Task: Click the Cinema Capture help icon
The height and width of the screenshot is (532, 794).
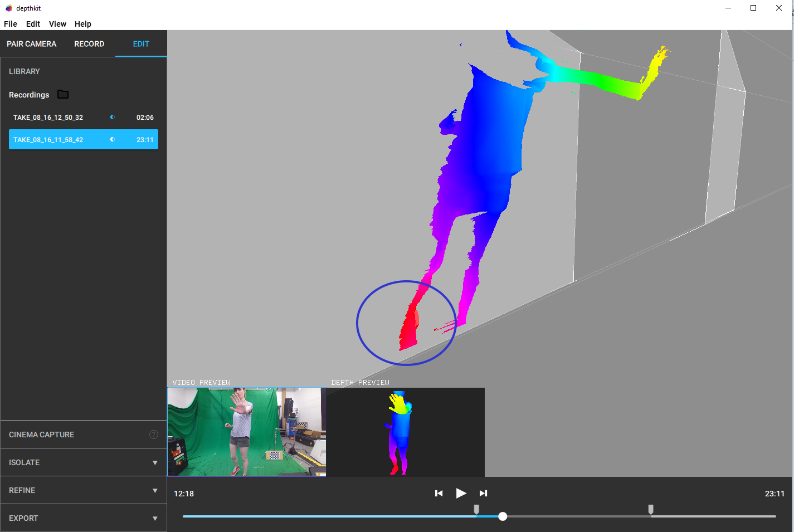Action: [154, 435]
